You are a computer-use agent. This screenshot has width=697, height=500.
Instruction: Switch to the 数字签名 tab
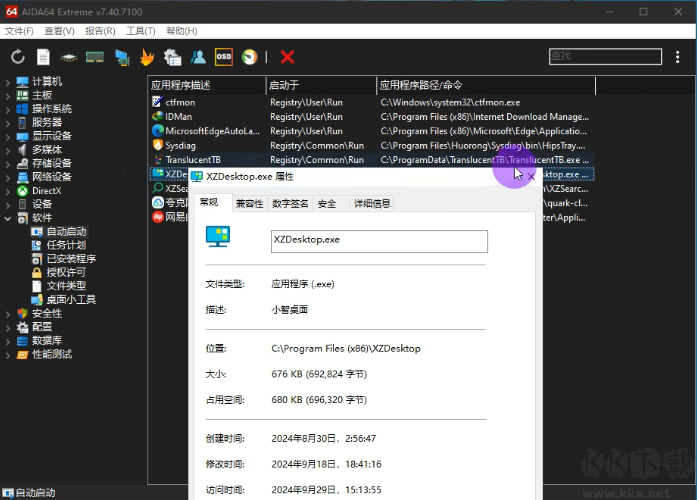pyautogui.click(x=290, y=204)
